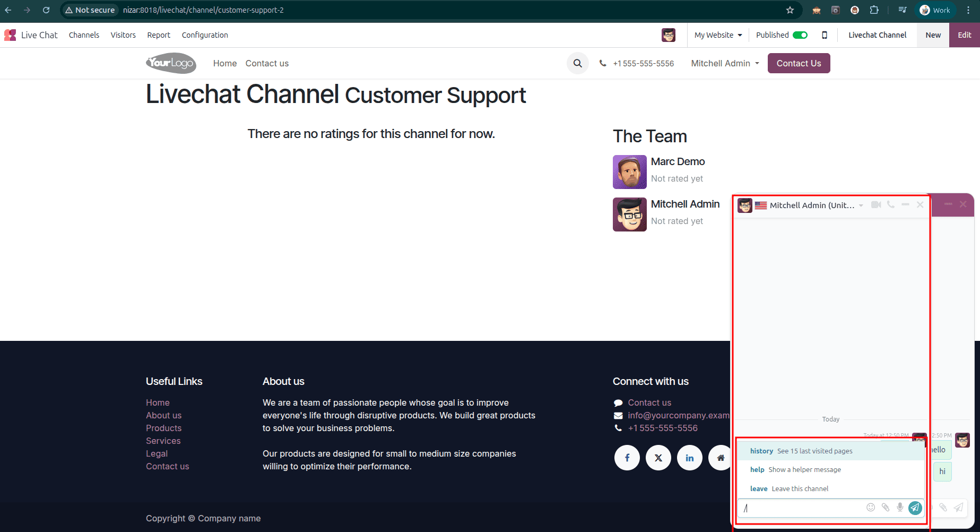Image resolution: width=980 pixels, height=532 pixels.
Task: Start a video call with Mitchell Admin
Action: (x=876, y=205)
